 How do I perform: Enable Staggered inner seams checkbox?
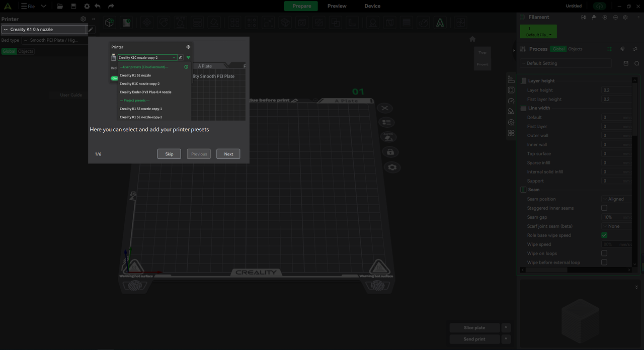click(x=604, y=208)
